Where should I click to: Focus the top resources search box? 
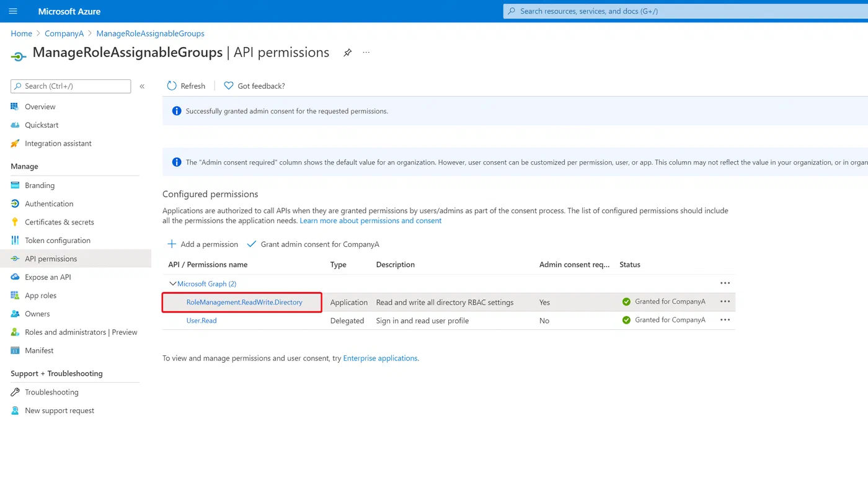[x=685, y=11]
